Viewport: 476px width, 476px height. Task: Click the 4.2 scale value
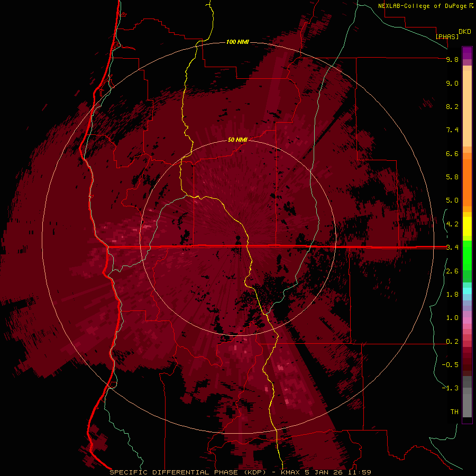pos(452,224)
